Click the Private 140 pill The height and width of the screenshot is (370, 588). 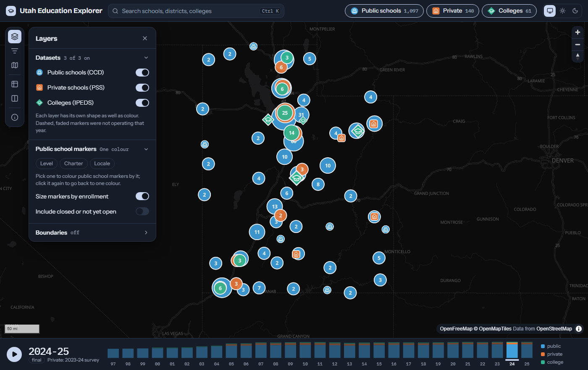[453, 11]
